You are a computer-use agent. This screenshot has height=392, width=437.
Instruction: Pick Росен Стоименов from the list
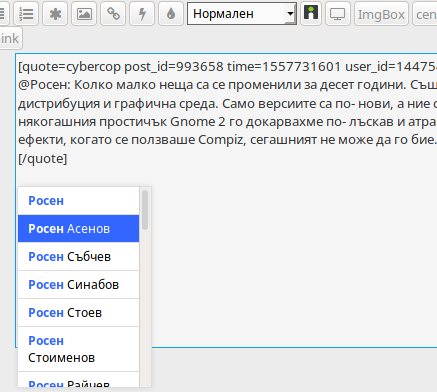pos(79,349)
